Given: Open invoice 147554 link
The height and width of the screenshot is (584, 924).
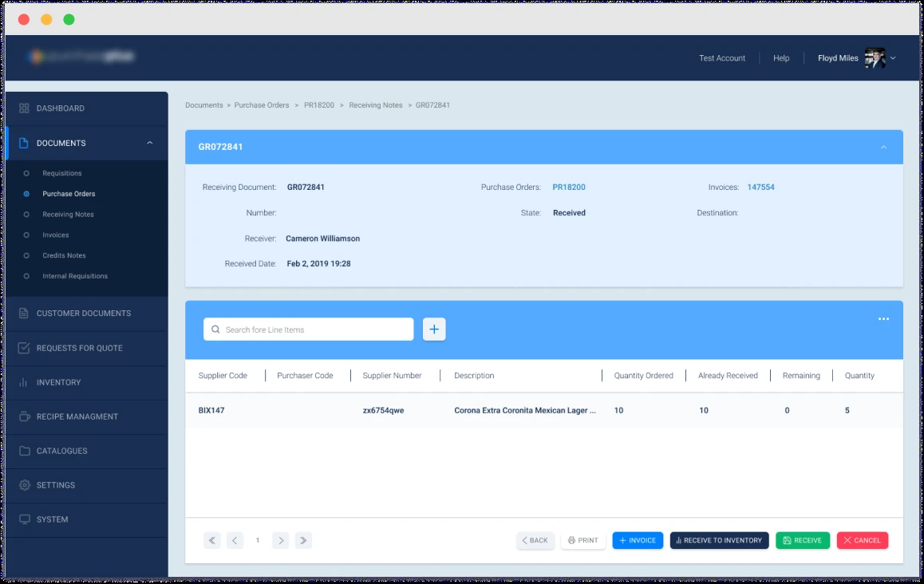Looking at the screenshot, I should [760, 187].
